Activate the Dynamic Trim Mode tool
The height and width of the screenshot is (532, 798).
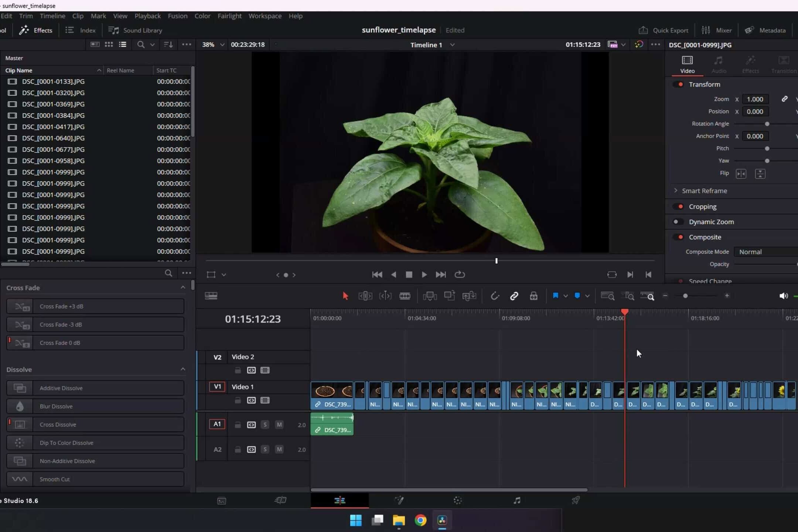click(x=385, y=296)
